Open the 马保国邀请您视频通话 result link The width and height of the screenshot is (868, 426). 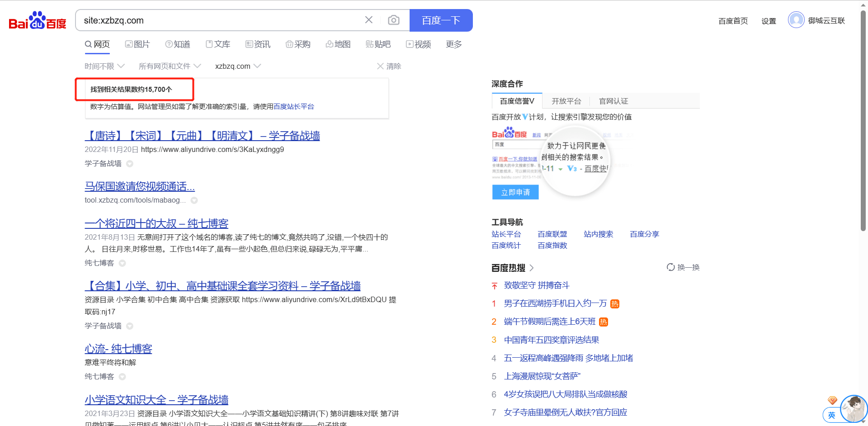coord(140,186)
